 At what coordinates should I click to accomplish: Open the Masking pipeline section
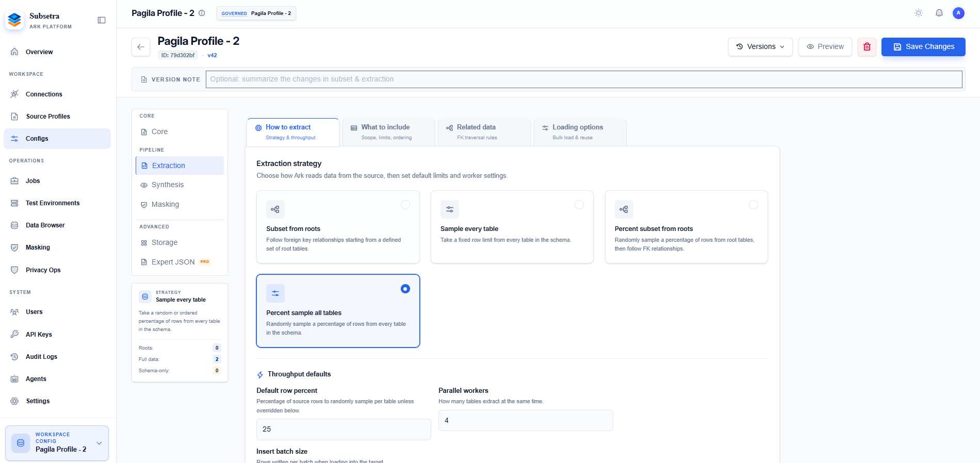[x=179, y=205]
